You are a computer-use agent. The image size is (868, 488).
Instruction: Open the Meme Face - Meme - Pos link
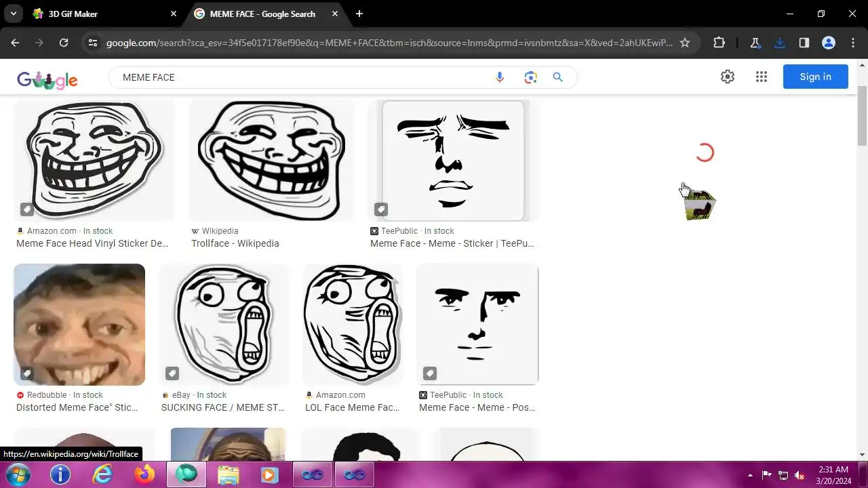pos(477,407)
